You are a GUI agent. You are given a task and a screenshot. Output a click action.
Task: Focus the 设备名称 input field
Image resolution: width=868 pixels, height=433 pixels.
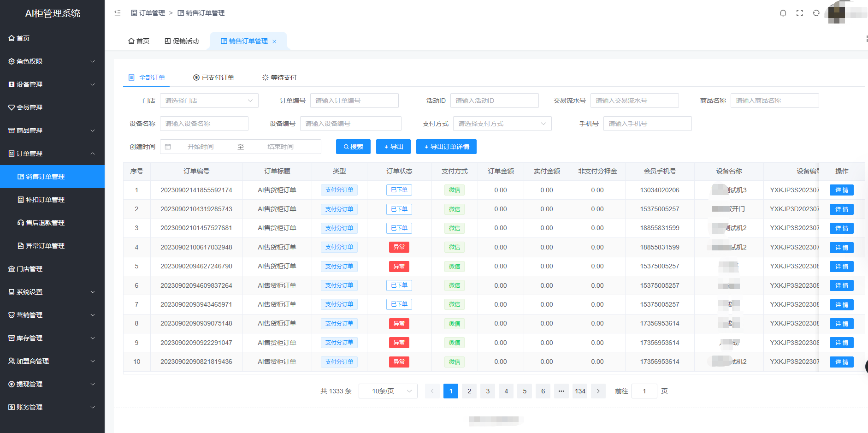(204, 124)
